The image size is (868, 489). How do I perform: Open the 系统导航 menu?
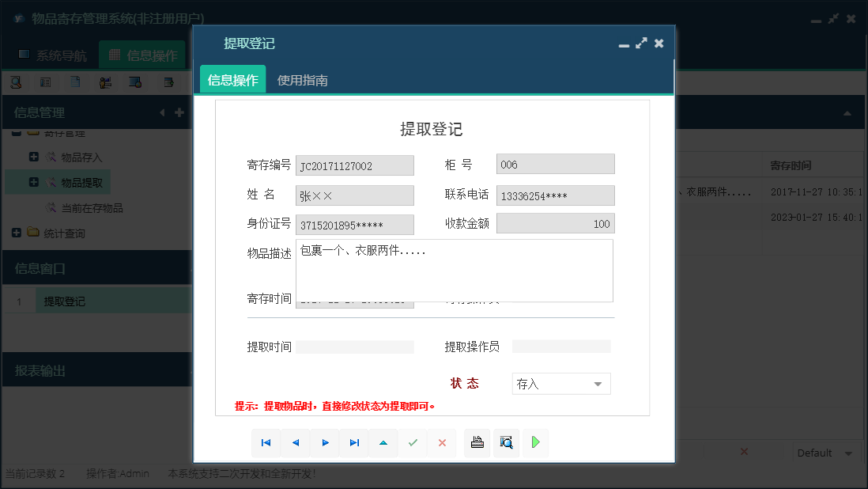[54, 54]
